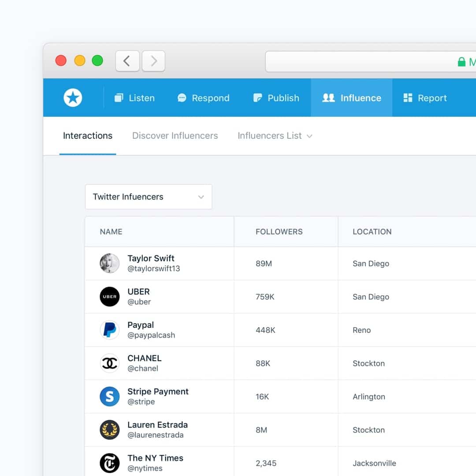Click Stockton in the Lauren Estrada row

368,430
